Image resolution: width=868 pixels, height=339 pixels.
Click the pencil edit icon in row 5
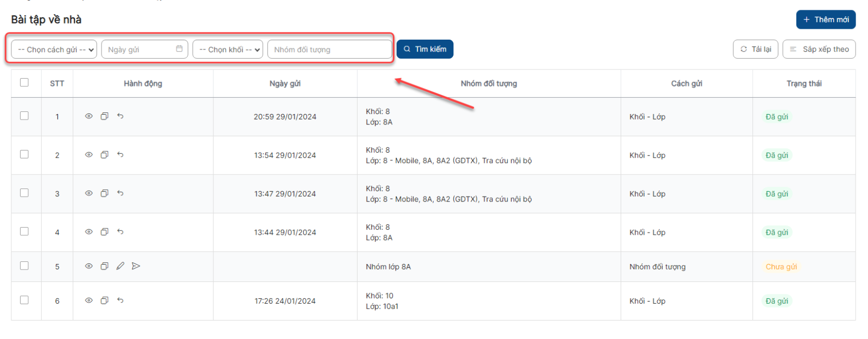(x=120, y=266)
